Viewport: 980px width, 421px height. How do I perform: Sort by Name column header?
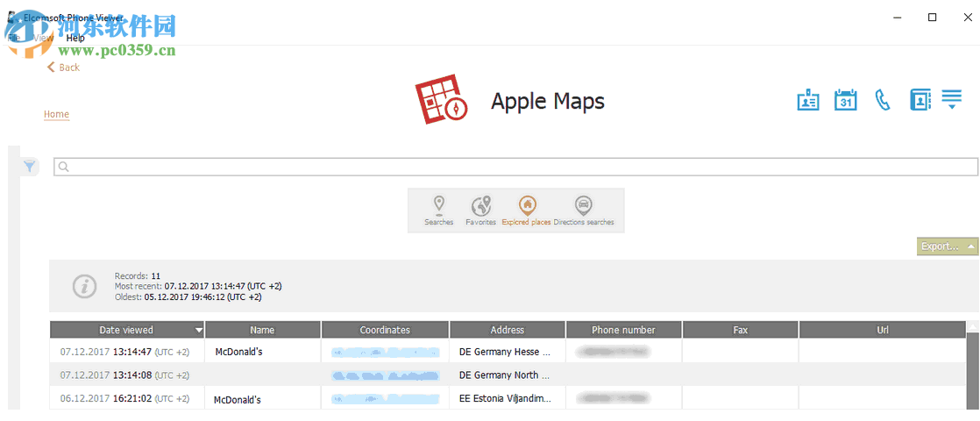(x=262, y=330)
